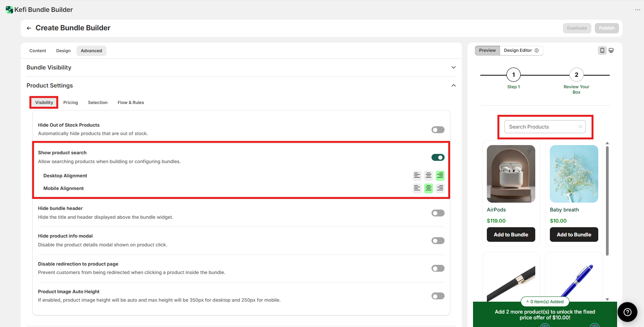644x327 pixels.
Task: Set Mobile Alignment to right
Action: pyautogui.click(x=440, y=188)
